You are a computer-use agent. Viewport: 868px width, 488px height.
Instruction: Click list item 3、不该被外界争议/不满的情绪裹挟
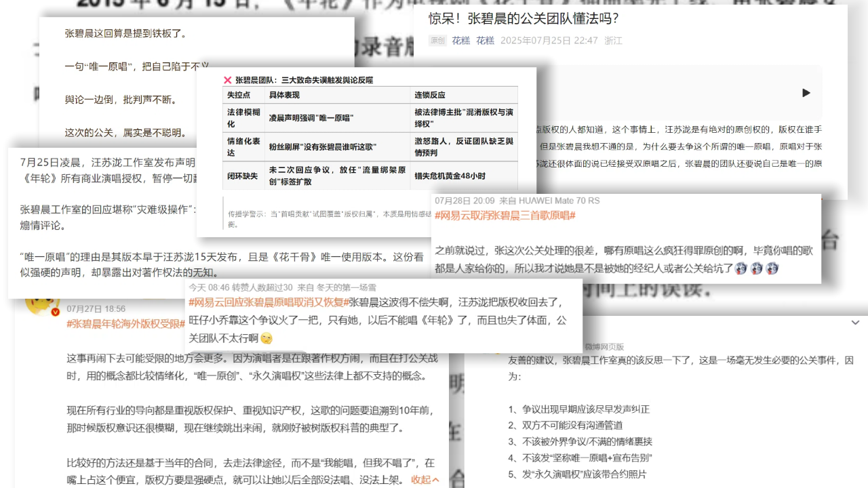[580, 442]
